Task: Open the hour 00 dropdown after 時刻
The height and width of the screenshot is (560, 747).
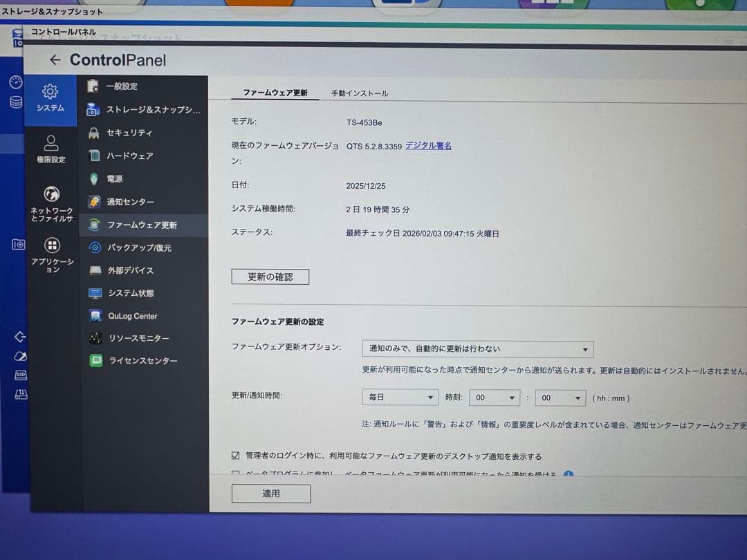Action: coord(495,398)
